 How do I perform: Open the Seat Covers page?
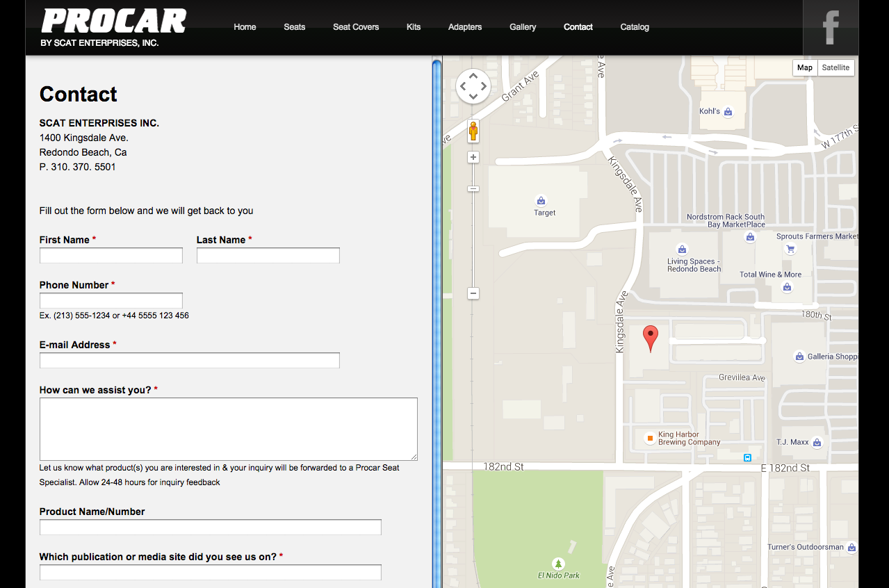(x=356, y=27)
